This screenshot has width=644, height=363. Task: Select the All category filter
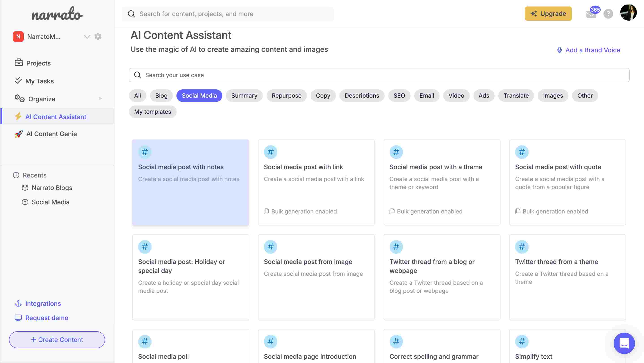(138, 95)
